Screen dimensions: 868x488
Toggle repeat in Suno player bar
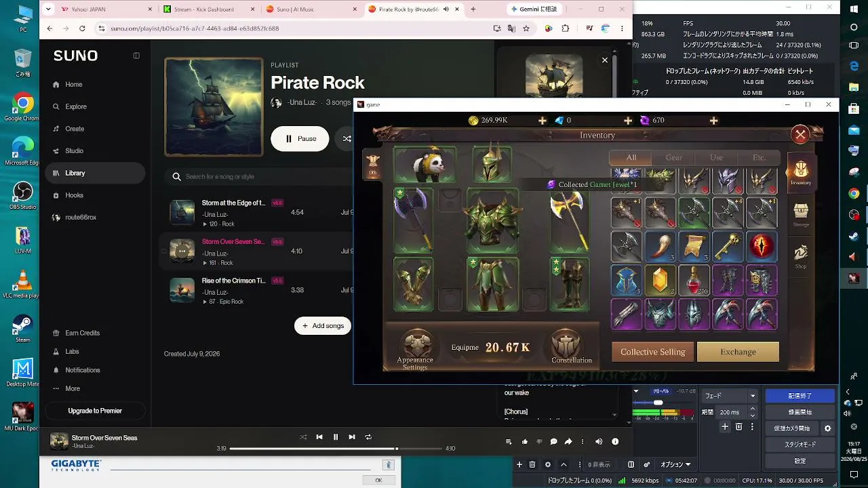click(368, 437)
